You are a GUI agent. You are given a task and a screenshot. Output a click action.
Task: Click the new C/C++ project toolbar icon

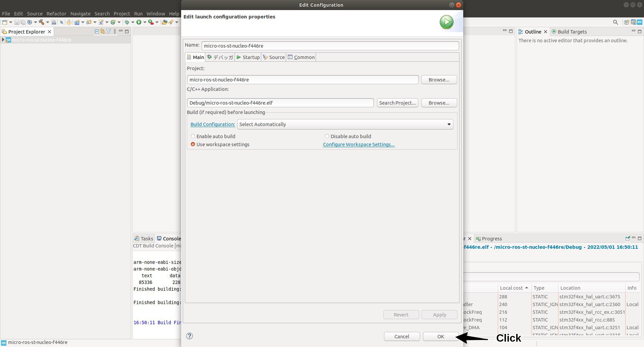click(x=77, y=22)
